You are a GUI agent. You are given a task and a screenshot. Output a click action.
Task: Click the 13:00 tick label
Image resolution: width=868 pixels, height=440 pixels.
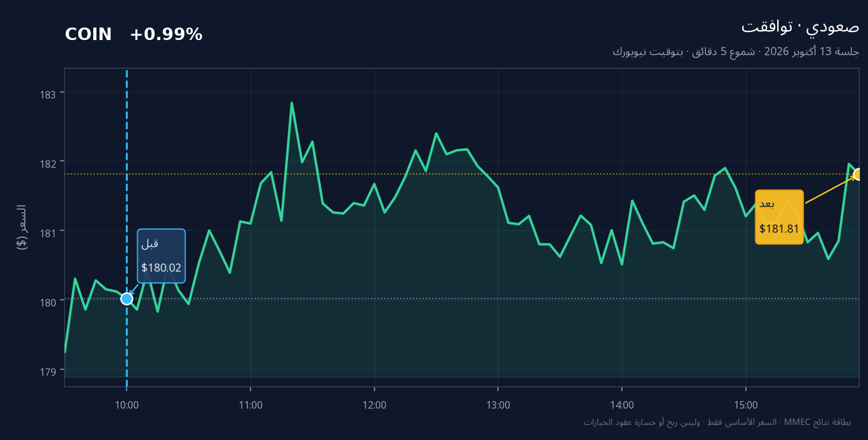498,405
